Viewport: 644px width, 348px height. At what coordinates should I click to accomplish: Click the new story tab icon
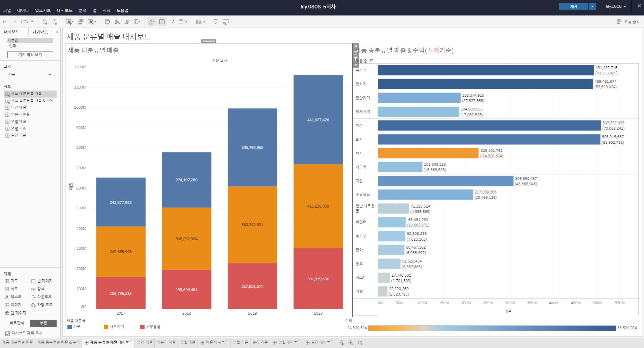[x=361, y=343]
